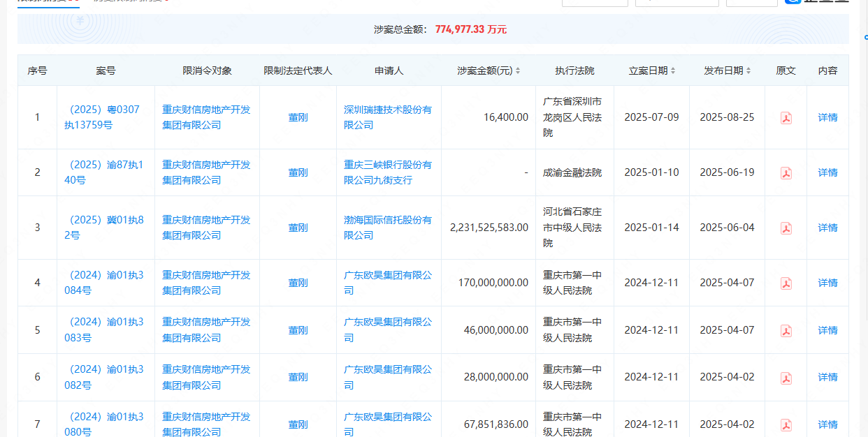Open case number (2024)渝01执3084号
This screenshot has height=437, width=868.
tap(103, 283)
